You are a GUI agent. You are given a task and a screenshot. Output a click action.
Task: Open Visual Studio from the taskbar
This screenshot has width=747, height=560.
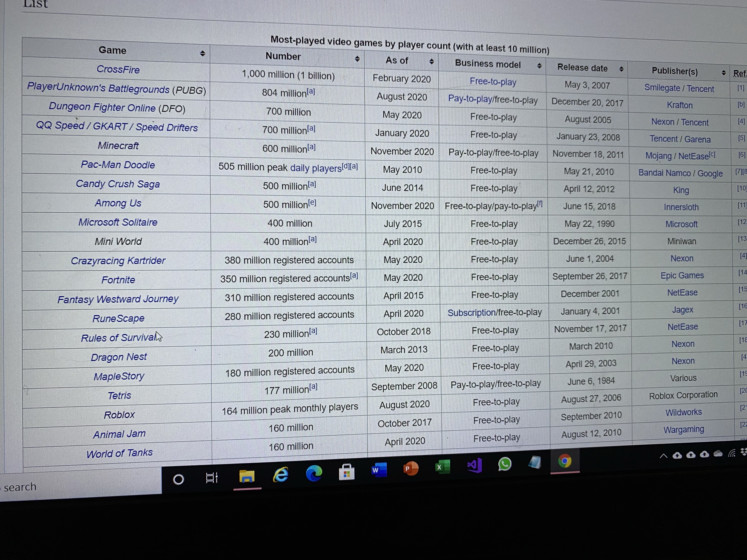(474, 466)
